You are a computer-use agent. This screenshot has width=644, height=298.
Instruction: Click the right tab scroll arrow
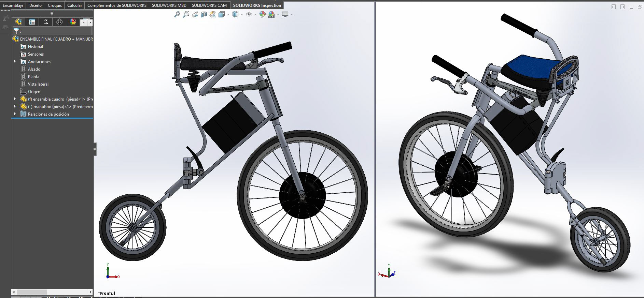point(90,23)
